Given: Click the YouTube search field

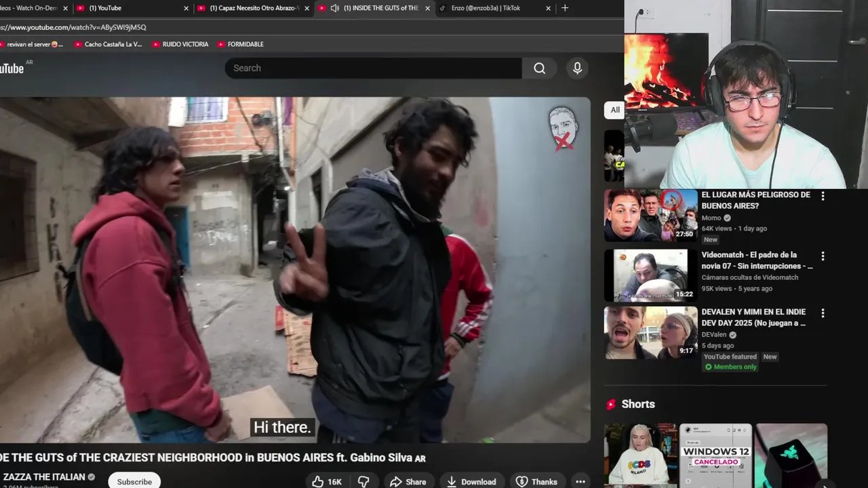Looking at the screenshot, I should [x=374, y=68].
